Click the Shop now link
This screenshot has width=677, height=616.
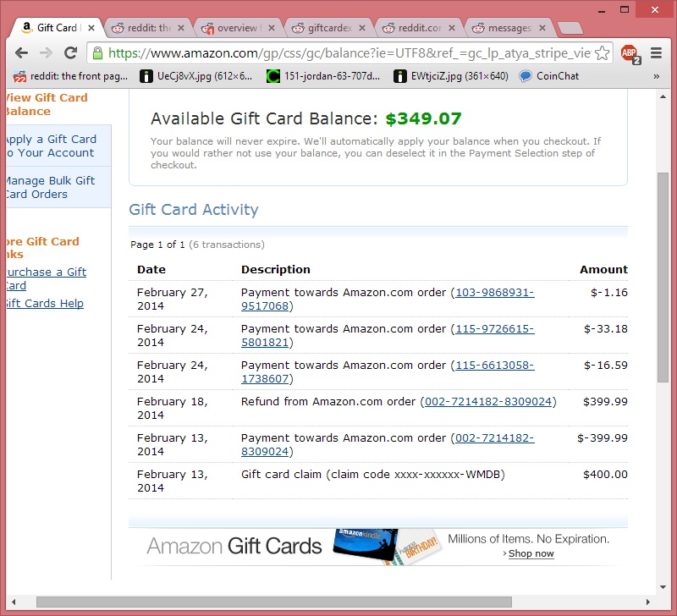531,553
